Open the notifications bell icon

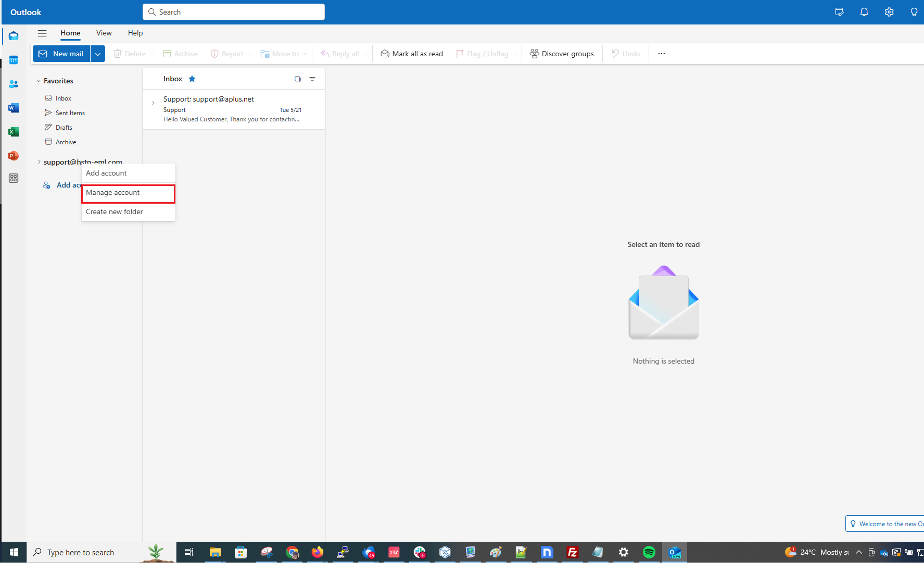tap(864, 12)
